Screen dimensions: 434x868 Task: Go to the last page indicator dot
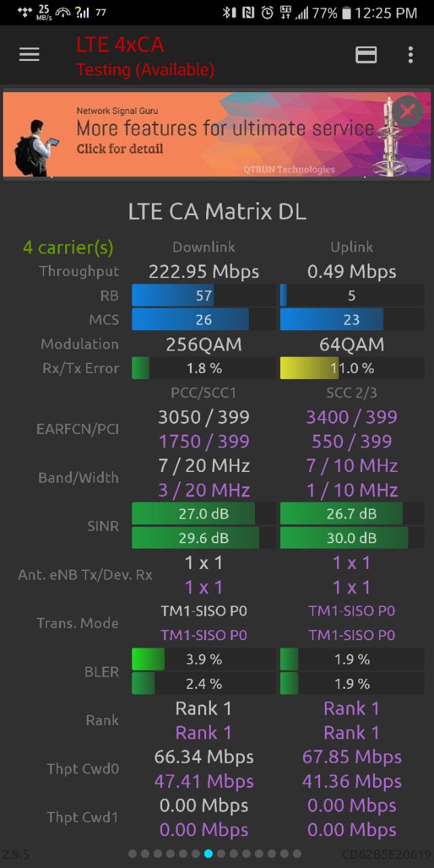tap(296, 854)
